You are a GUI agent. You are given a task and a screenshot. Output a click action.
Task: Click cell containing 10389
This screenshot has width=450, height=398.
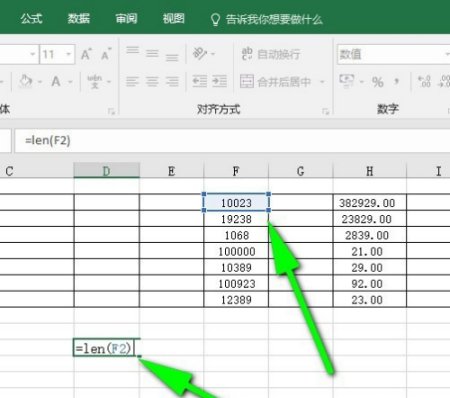tap(236, 267)
